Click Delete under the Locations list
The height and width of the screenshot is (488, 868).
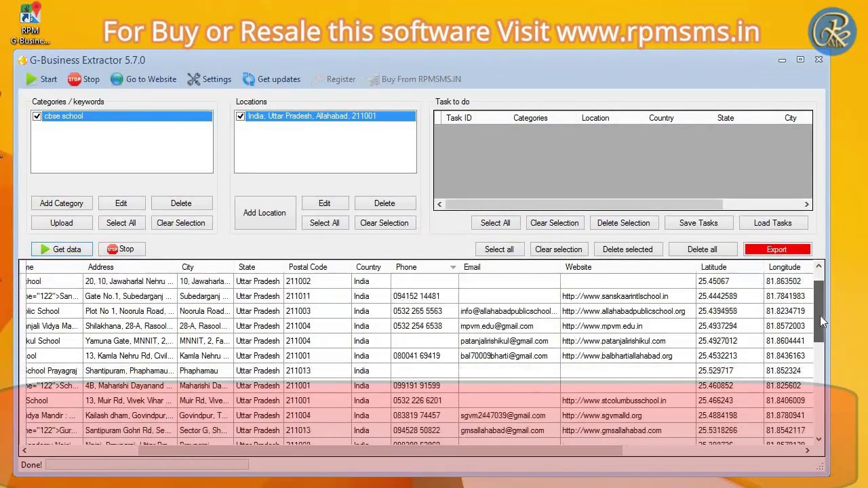(384, 203)
